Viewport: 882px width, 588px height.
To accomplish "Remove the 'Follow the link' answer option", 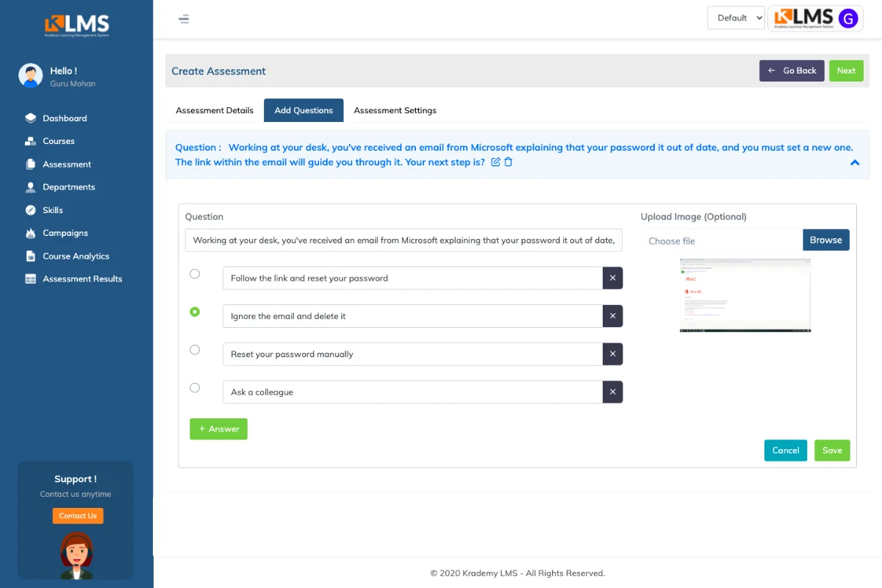I will pyautogui.click(x=612, y=279).
